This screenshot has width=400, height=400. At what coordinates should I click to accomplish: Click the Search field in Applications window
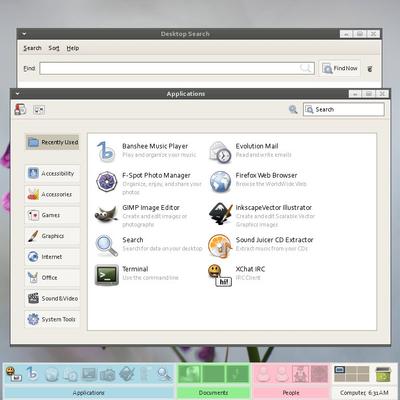pos(344,109)
